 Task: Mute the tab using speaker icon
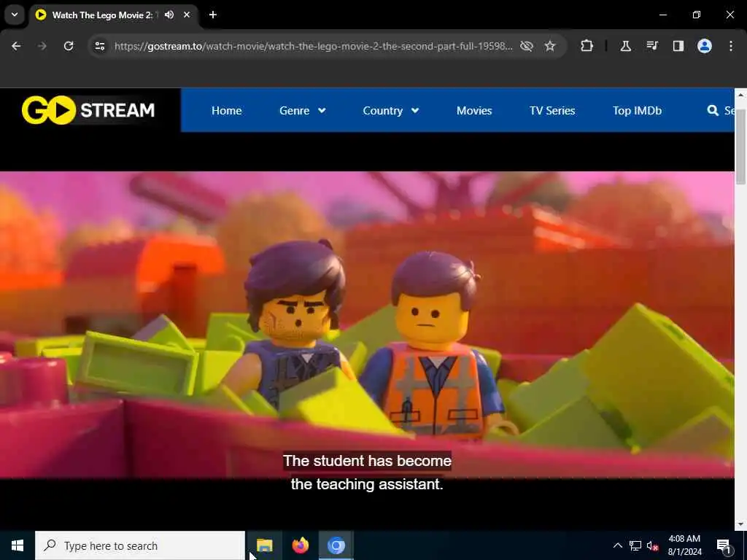coord(169,15)
